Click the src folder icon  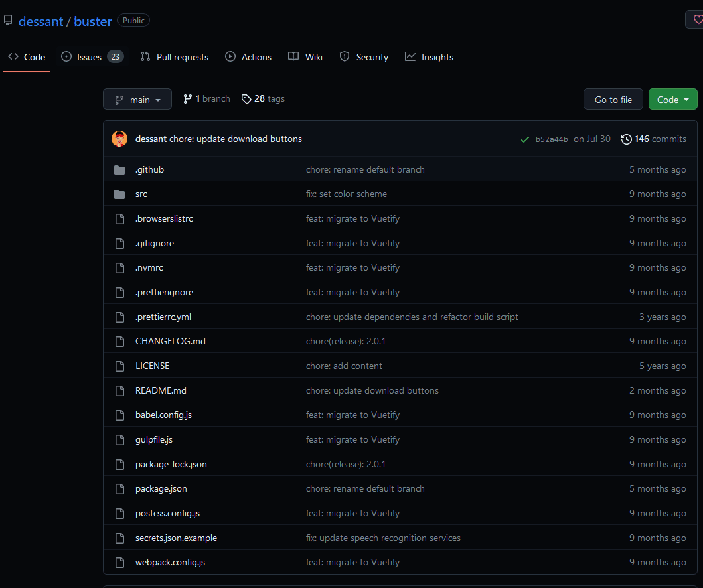coord(119,194)
